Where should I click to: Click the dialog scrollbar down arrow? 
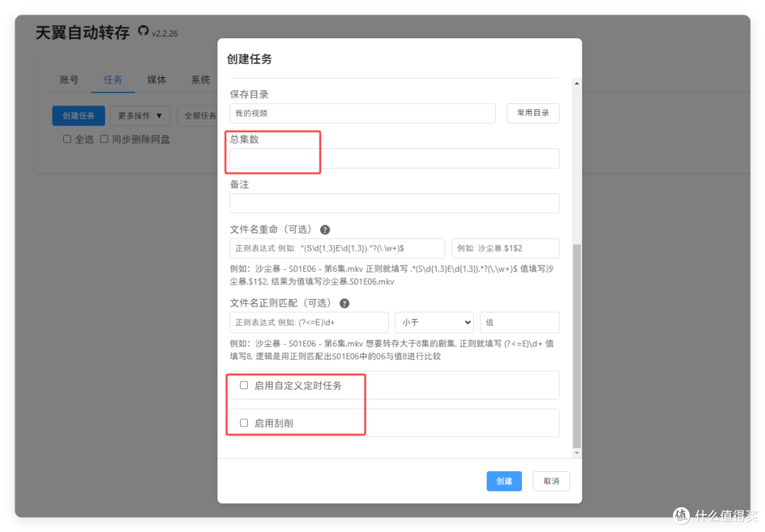tap(577, 453)
